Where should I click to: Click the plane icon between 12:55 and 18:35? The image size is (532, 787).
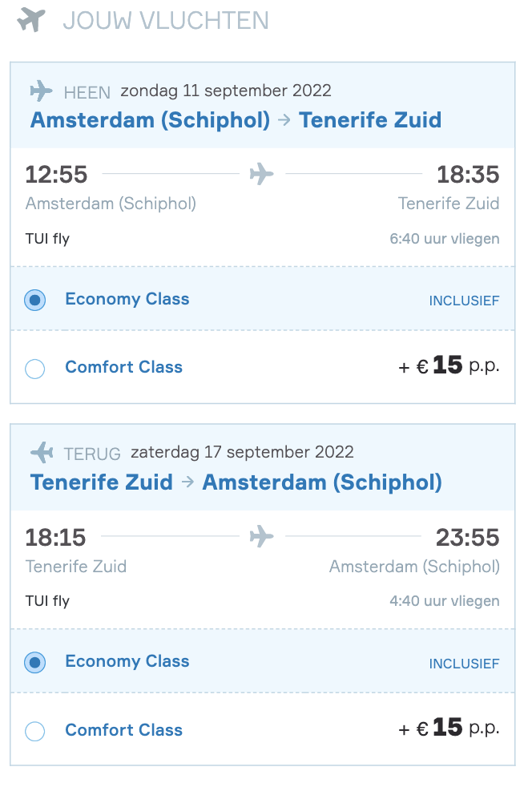[x=262, y=174]
